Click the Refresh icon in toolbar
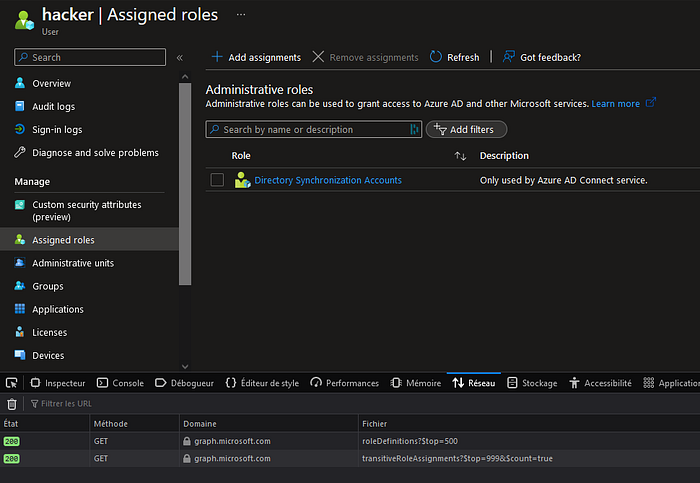 [x=436, y=57]
